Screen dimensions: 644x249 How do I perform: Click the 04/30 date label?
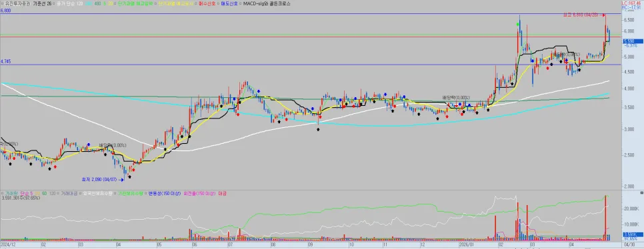click(629, 244)
